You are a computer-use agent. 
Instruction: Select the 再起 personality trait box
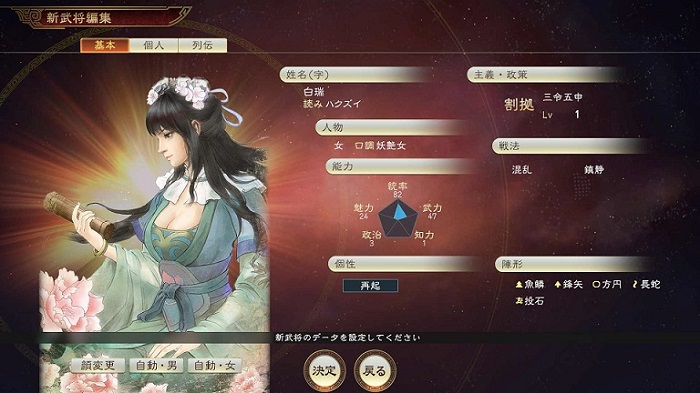pyautogui.click(x=370, y=286)
